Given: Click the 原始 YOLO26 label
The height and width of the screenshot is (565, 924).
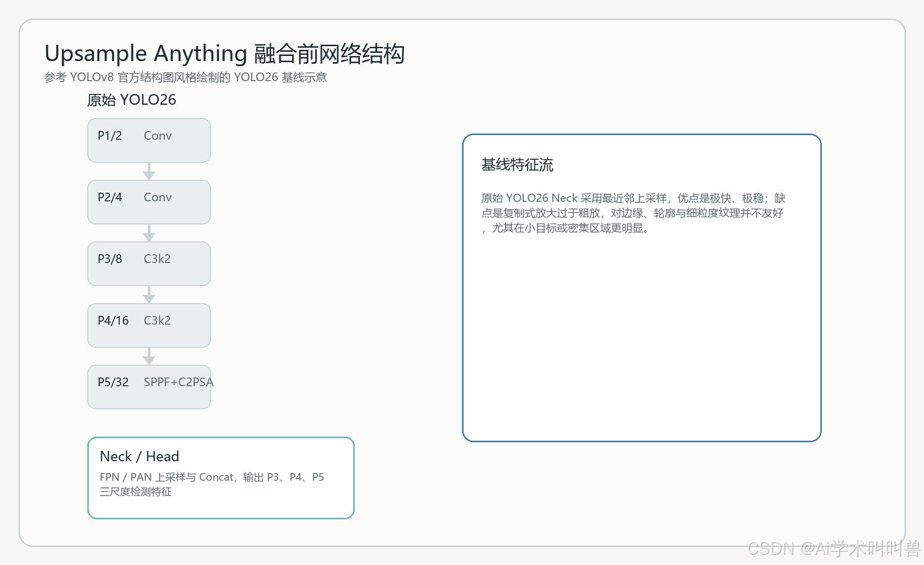Looking at the screenshot, I should pyautogui.click(x=131, y=100).
